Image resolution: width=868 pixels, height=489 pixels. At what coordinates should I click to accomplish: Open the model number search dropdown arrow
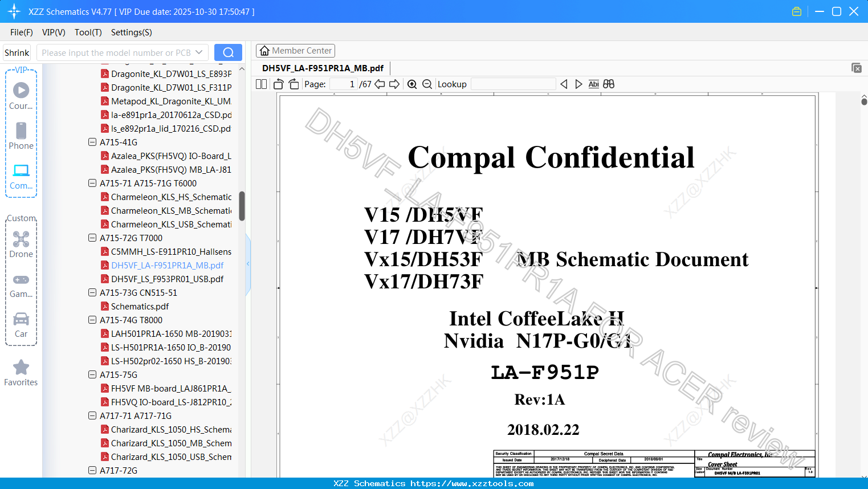pos(199,52)
